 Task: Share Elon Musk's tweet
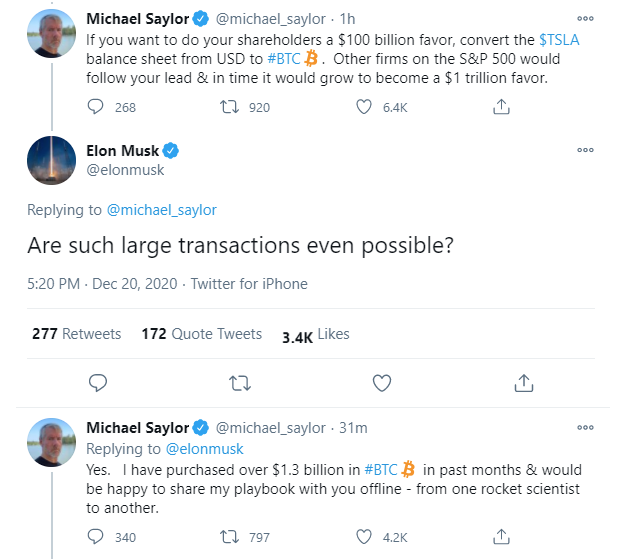pos(522,382)
